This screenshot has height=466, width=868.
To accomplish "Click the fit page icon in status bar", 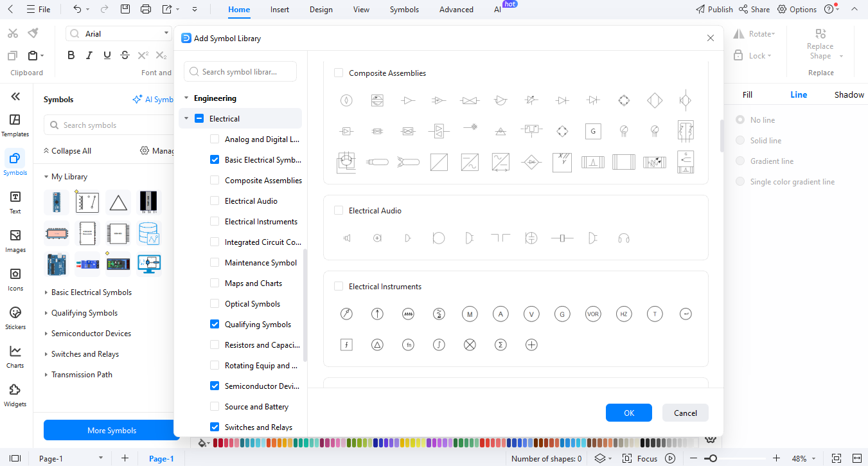I will point(837,458).
